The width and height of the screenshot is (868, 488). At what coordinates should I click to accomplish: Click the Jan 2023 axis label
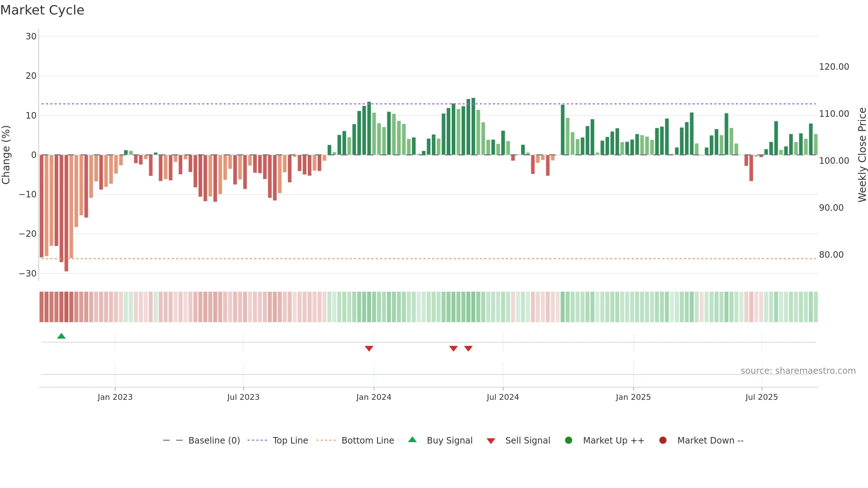click(115, 397)
